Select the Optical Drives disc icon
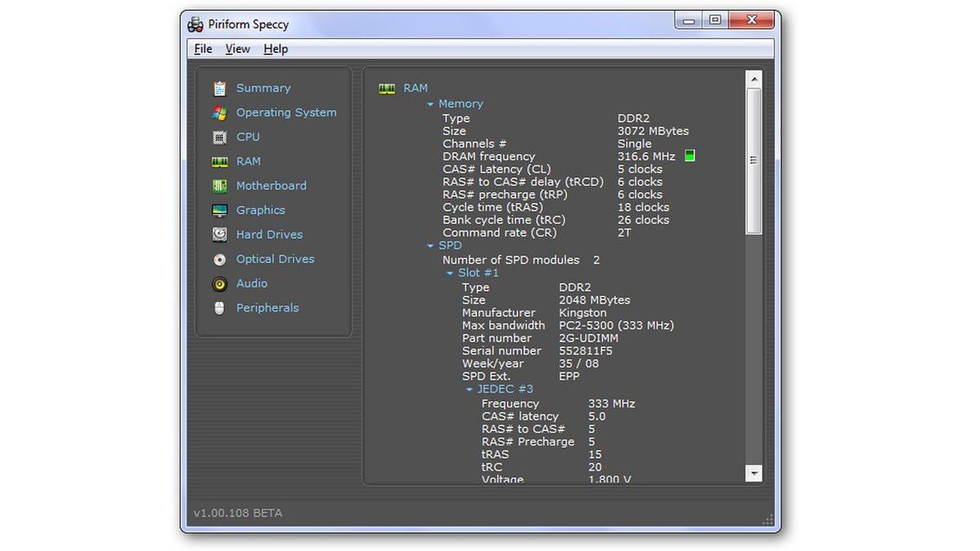This screenshot has height=551, width=980. click(219, 260)
